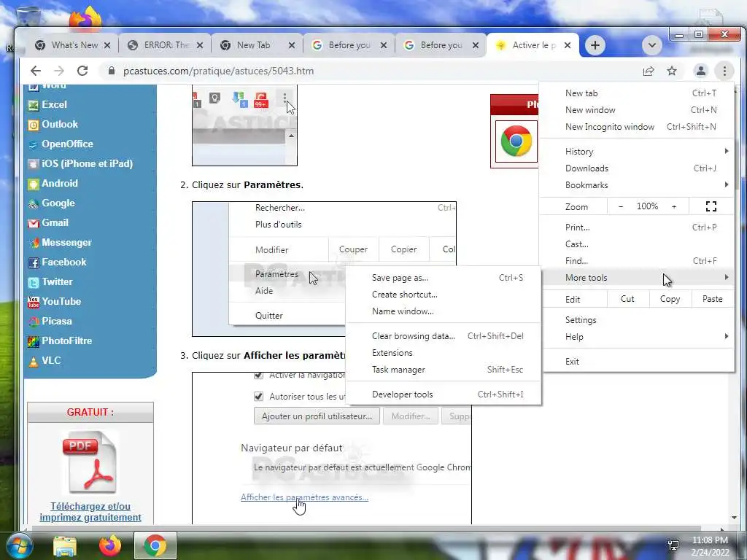Close the New Tab tab
The image size is (747, 560).
[292, 45]
